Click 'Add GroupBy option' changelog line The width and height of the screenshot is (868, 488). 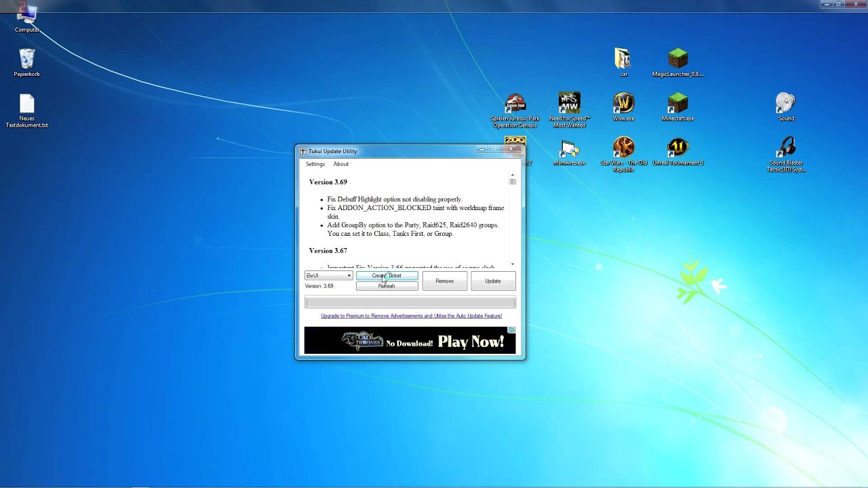click(x=413, y=229)
